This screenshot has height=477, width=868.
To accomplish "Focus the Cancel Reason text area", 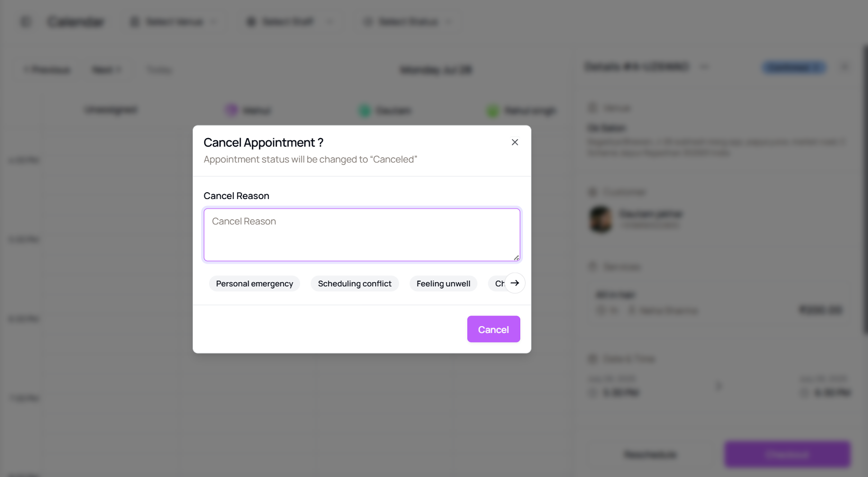I will pyautogui.click(x=362, y=235).
